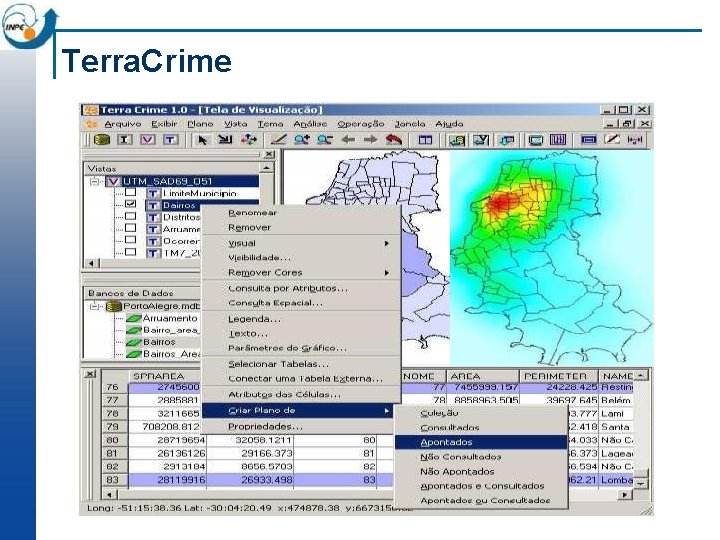The height and width of the screenshot is (540, 720).
Task: Click the 'T' theme toolbar icon
Action: click(170, 140)
